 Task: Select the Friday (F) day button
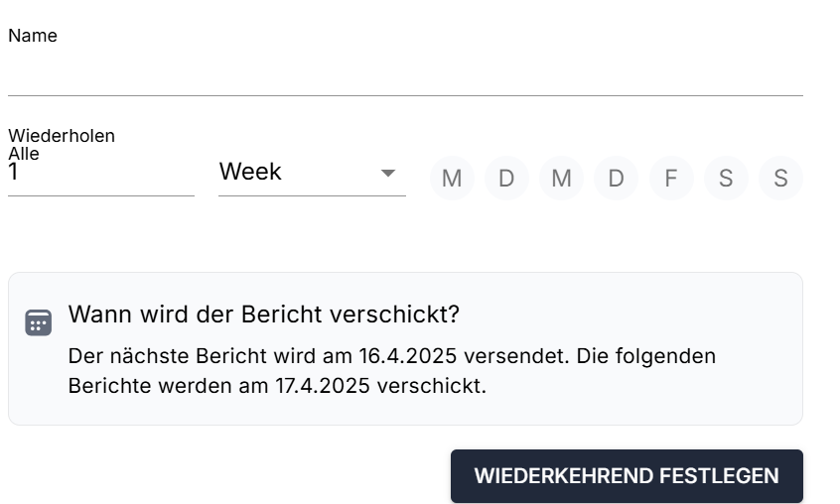671,179
